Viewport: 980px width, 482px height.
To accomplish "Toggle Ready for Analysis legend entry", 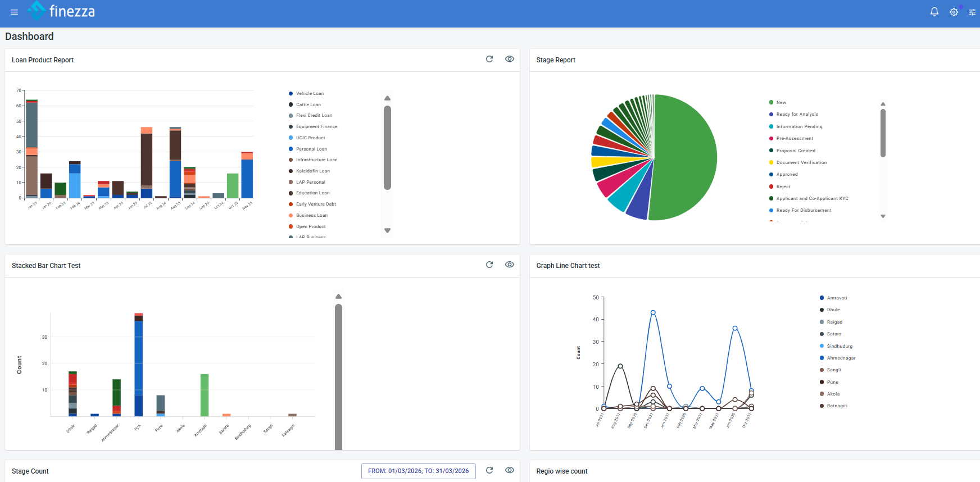I will coord(794,115).
